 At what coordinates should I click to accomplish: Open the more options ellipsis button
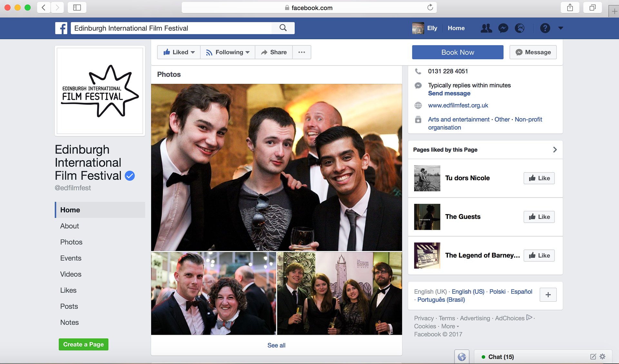pos(302,52)
